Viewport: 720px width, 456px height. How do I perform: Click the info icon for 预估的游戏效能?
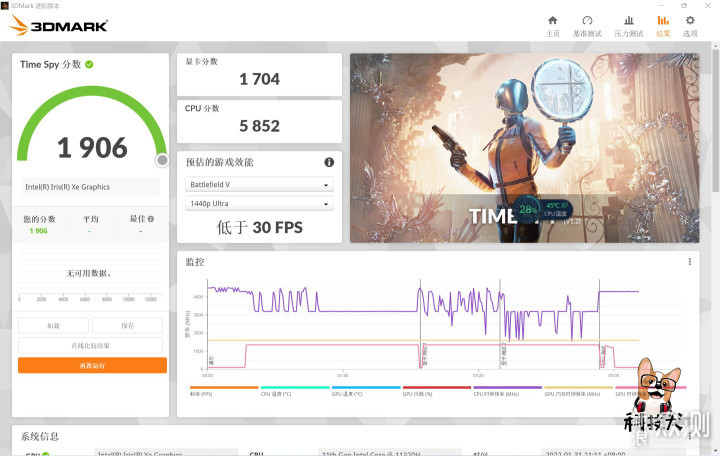click(329, 162)
